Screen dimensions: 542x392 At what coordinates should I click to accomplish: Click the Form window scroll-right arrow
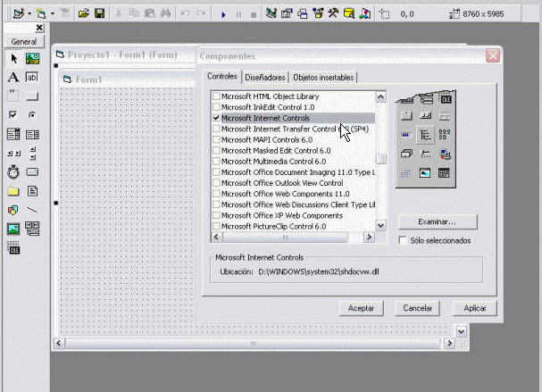(449, 343)
